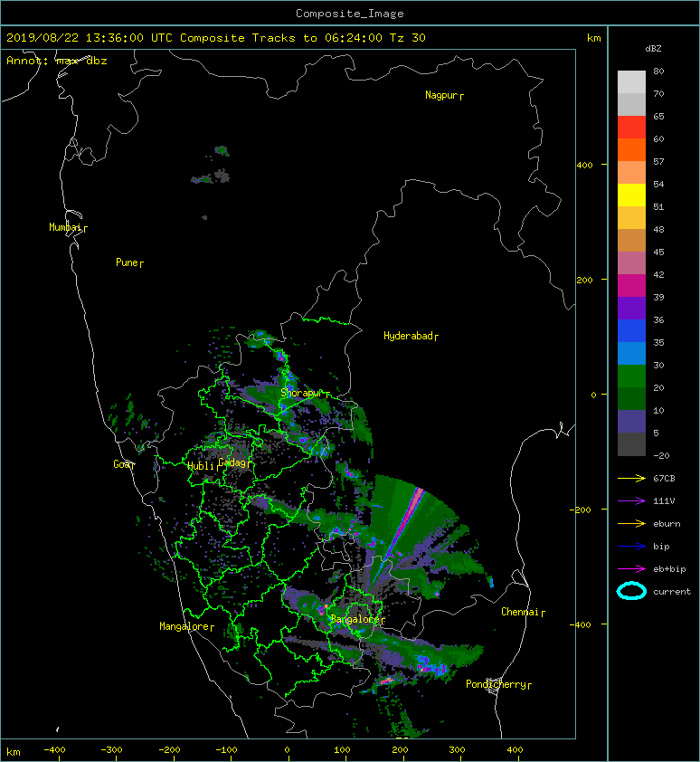
Task: Click the eb+bip magenta arrow legend icon
Action: point(631,569)
